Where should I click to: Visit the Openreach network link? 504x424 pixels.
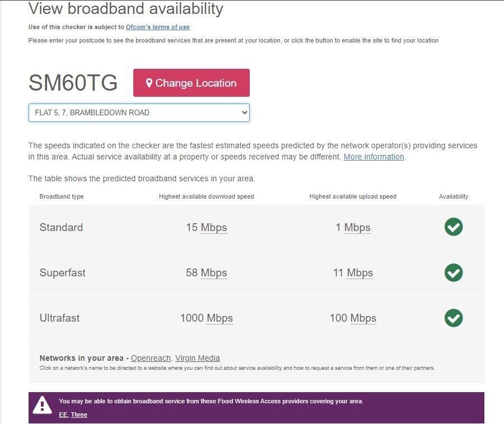151,358
